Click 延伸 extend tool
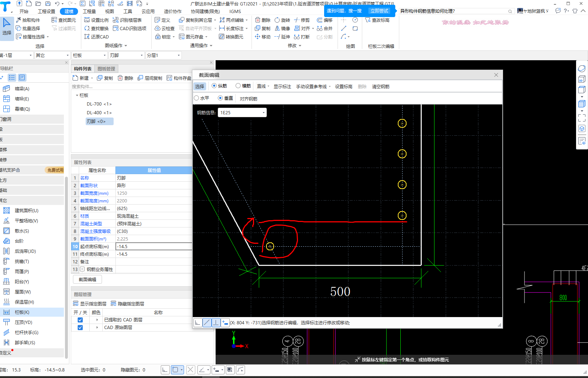Image resolution: width=588 pixels, height=378 pixels. click(282, 37)
